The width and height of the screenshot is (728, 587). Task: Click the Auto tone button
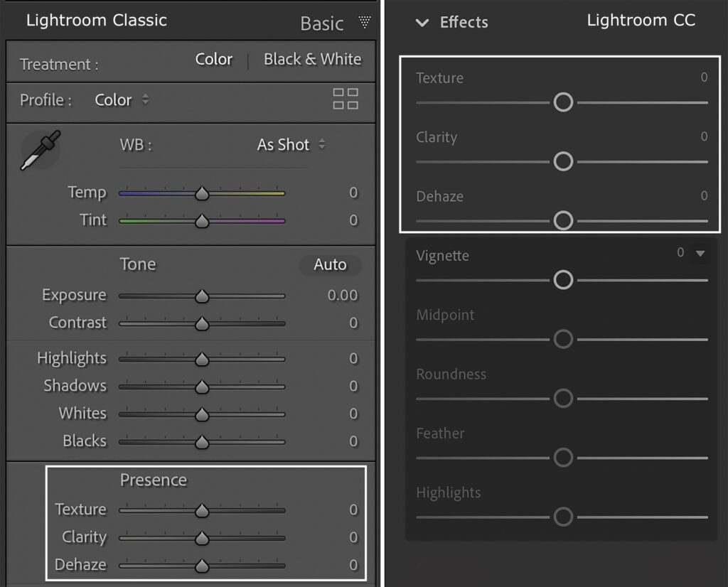click(330, 265)
